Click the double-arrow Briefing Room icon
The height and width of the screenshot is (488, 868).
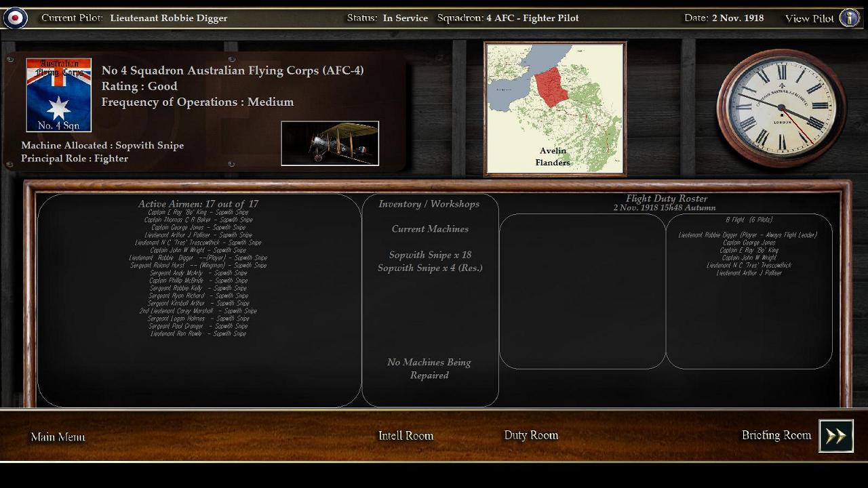[835, 436]
